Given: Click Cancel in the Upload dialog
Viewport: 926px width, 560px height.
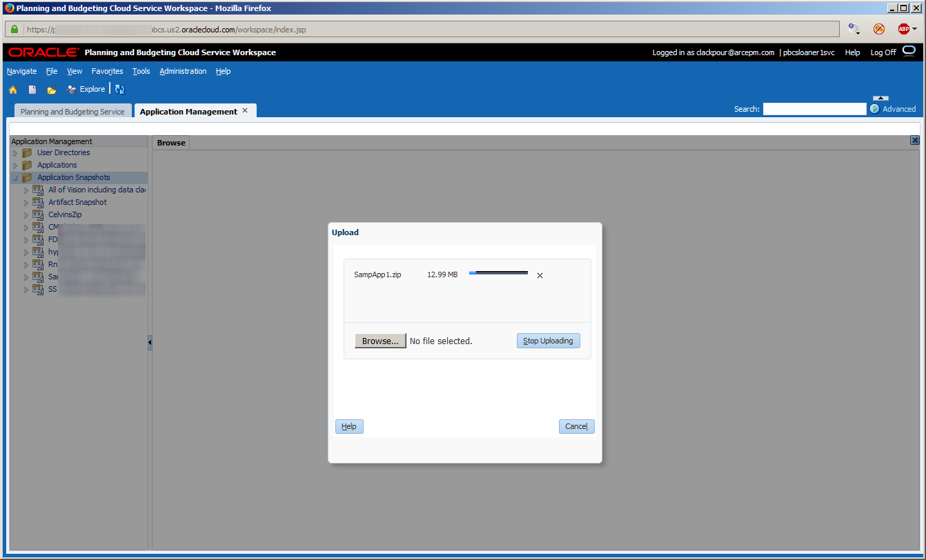Looking at the screenshot, I should pos(576,426).
